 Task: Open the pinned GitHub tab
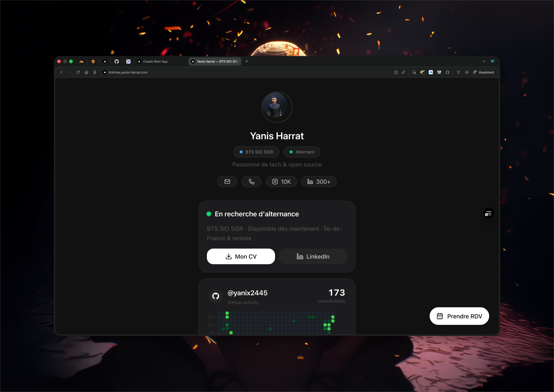click(117, 62)
